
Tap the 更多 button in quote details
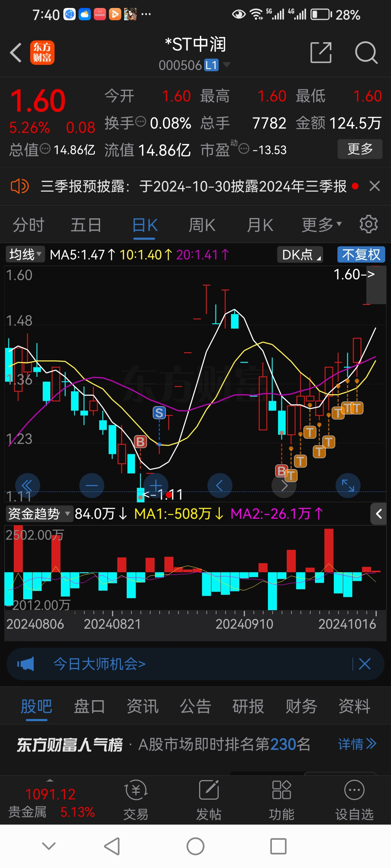click(x=360, y=149)
